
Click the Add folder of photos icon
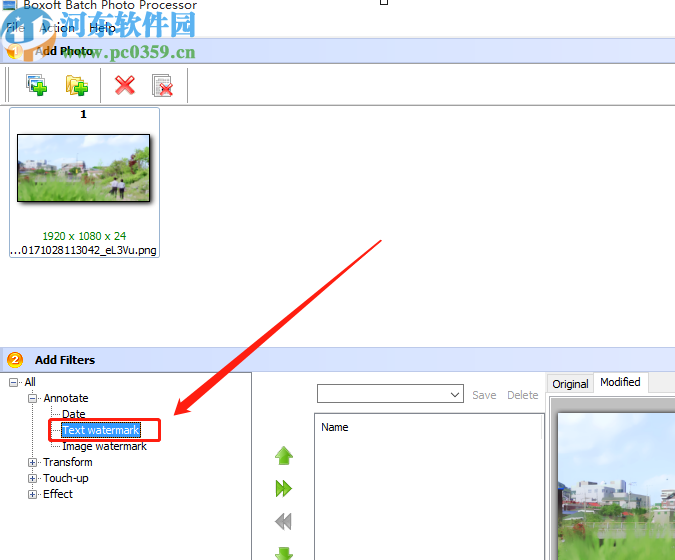(77, 85)
